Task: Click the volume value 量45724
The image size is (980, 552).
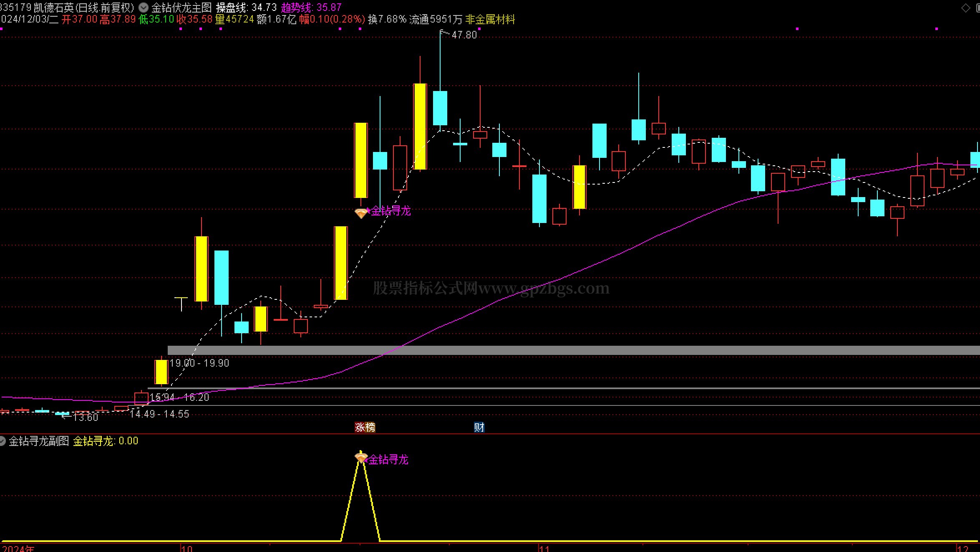Action: coord(234,19)
